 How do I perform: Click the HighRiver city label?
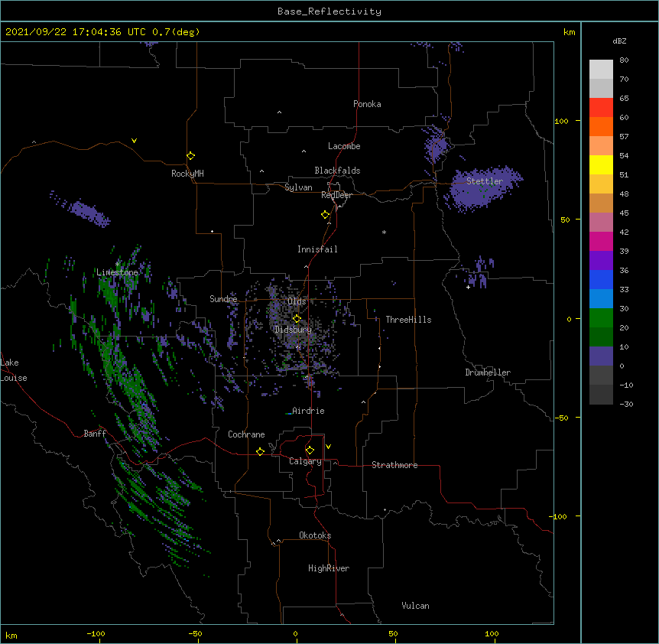point(329,568)
